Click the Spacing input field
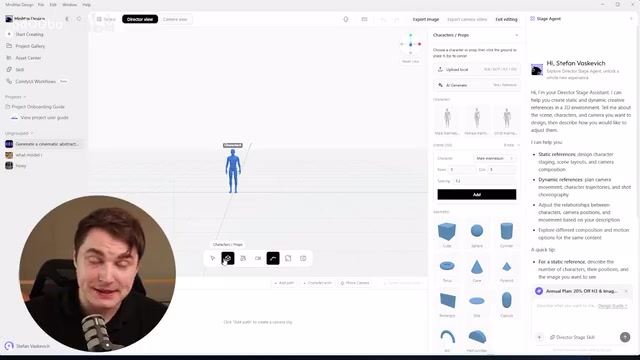The image size is (640, 360). click(484, 181)
